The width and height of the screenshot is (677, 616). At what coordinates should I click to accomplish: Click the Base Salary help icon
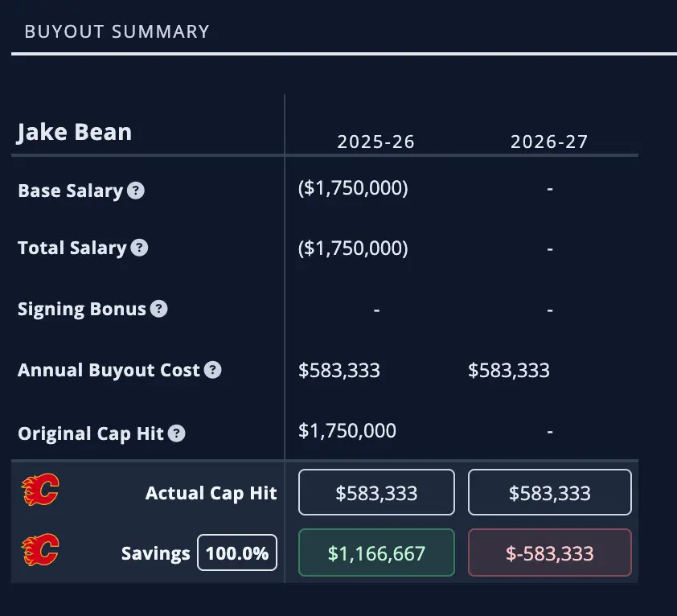pos(136,191)
